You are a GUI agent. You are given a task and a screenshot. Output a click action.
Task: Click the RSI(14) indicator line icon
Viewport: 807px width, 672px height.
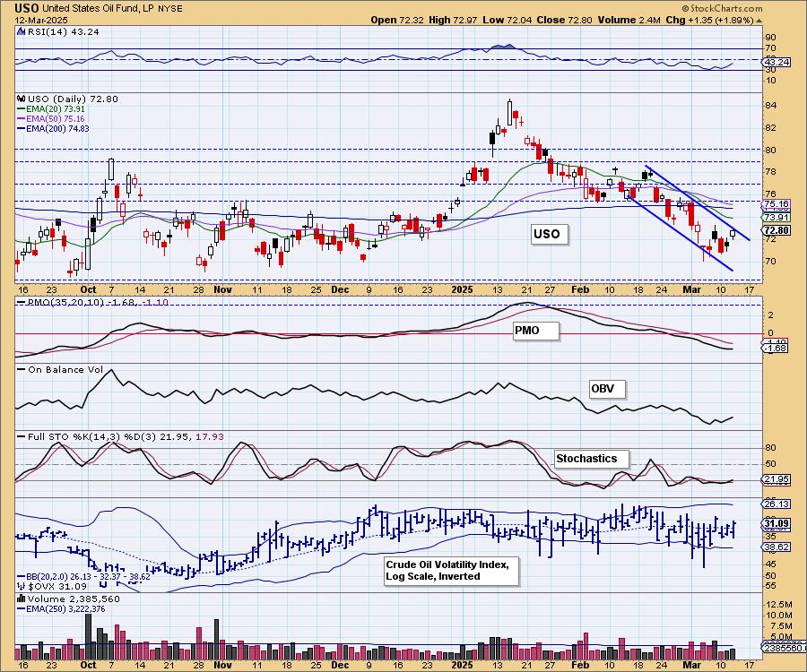[21, 31]
